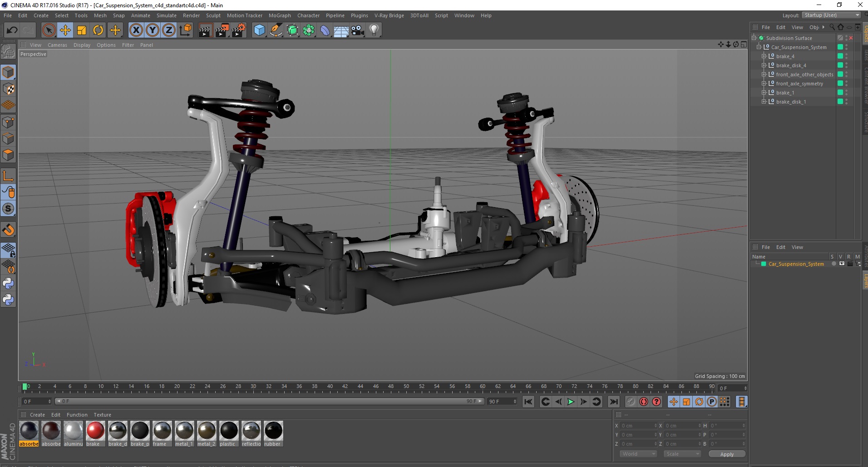Toggle the X axis lock
The height and width of the screenshot is (467, 868).
136,30
